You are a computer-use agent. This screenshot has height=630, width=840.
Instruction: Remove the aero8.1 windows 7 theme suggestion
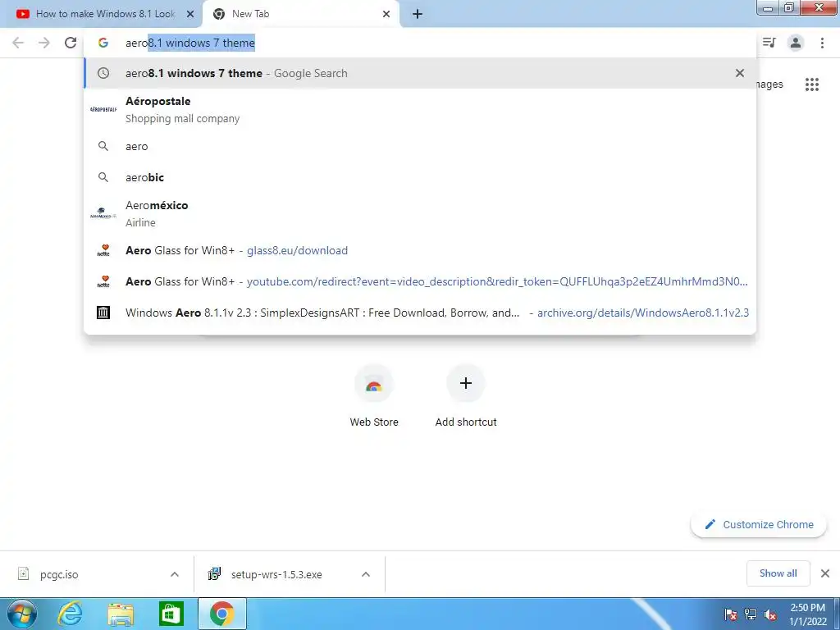pyautogui.click(x=740, y=73)
